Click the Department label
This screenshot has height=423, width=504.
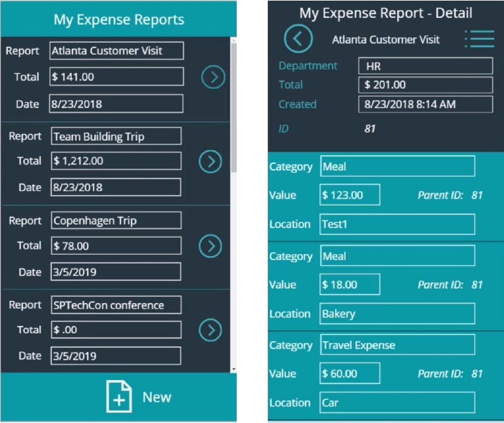[308, 66]
